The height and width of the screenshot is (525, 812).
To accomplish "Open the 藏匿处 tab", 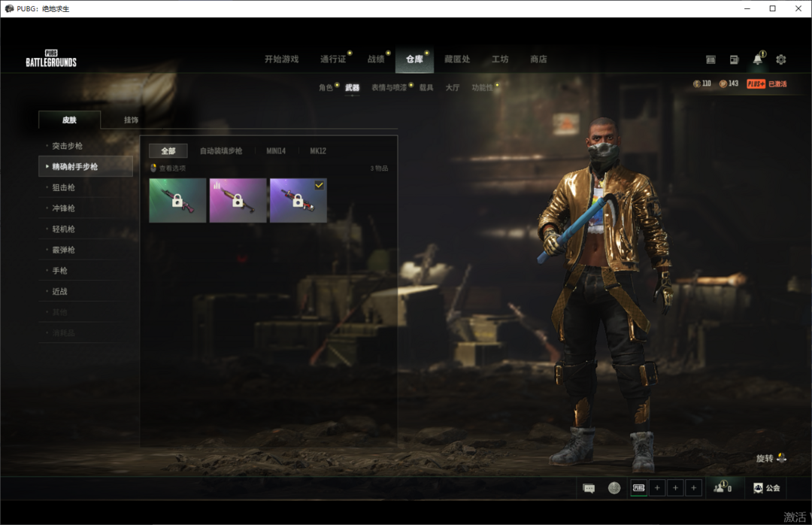I will [x=457, y=59].
